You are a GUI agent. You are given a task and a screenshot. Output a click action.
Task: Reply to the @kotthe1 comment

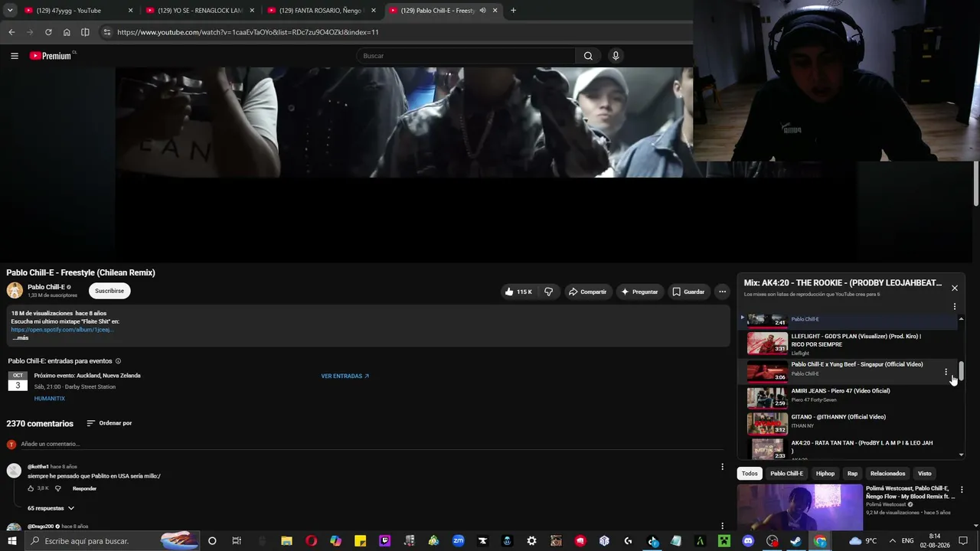pyautogui.click(x=84, y=488)
